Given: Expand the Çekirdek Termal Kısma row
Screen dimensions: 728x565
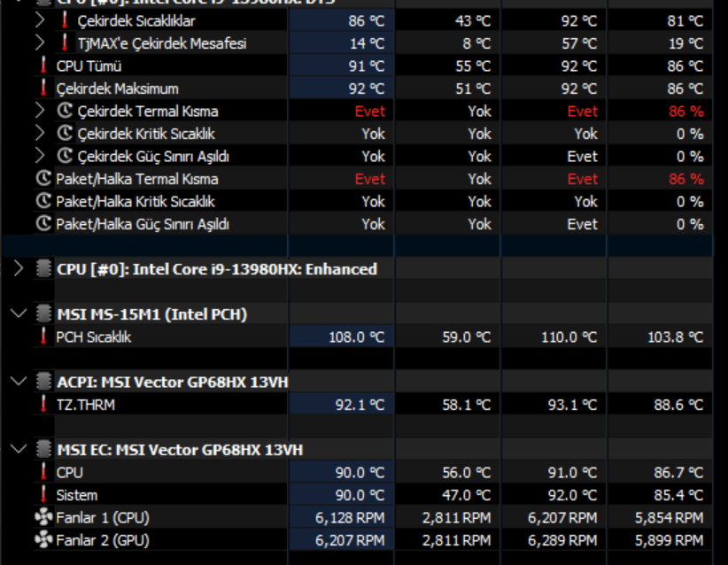Looking at the screenshot, I should 40,111.
